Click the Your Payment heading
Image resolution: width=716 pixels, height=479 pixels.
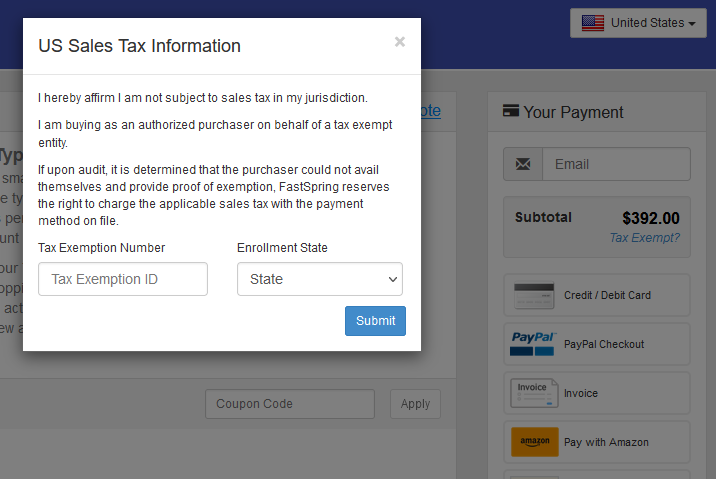pyautogui.click(x=573, y=112)
